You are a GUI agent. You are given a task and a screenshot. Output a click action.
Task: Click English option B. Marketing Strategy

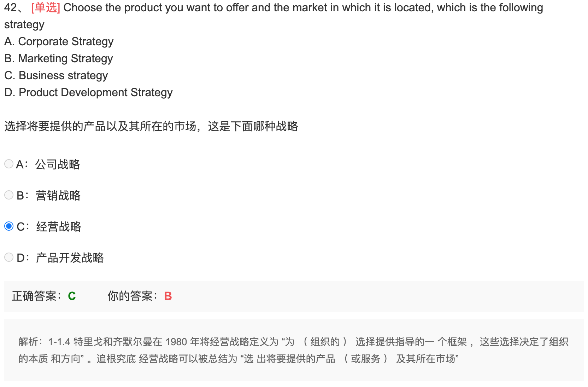click(58, 58)
